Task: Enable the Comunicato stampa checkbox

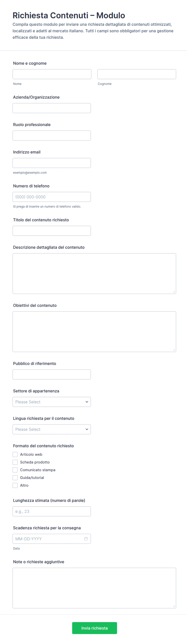Action: point(15,470)
